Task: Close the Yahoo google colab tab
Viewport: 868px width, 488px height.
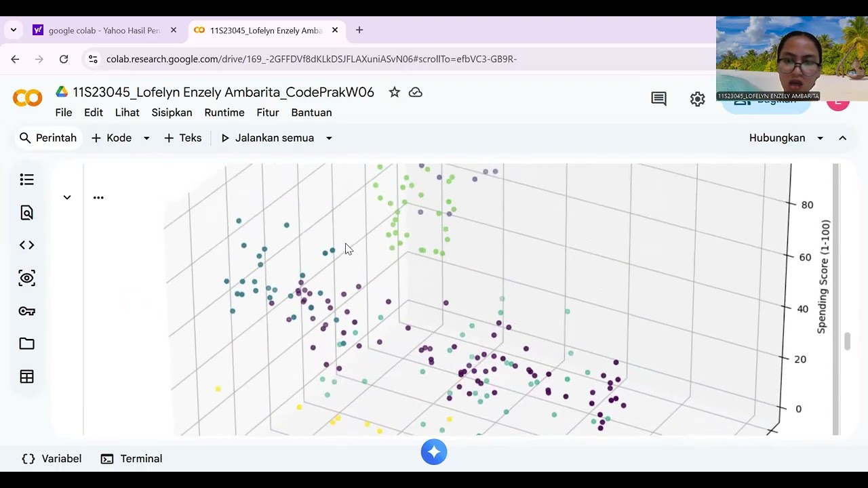Action: click(174, 30)
